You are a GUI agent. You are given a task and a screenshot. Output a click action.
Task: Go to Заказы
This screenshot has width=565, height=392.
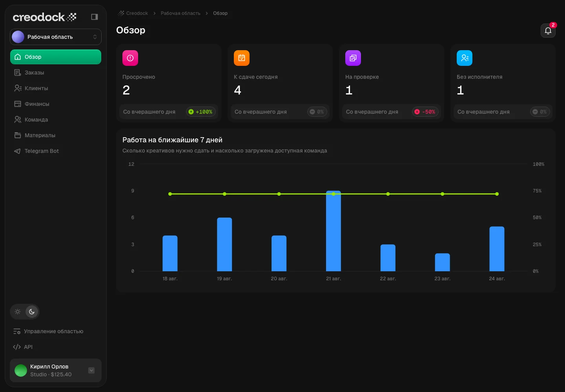56,73
